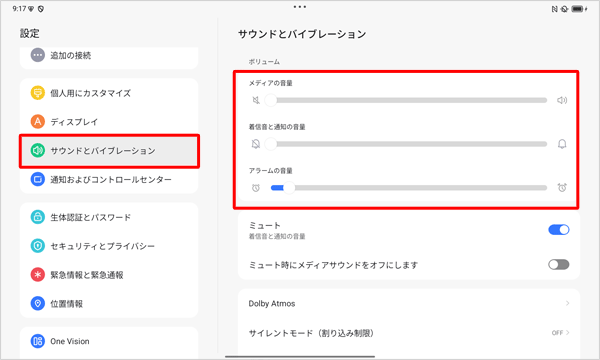The image size is (600, 360).
Task: Open the 追加の接続 menu item
Action: click(x=109, y=56)
